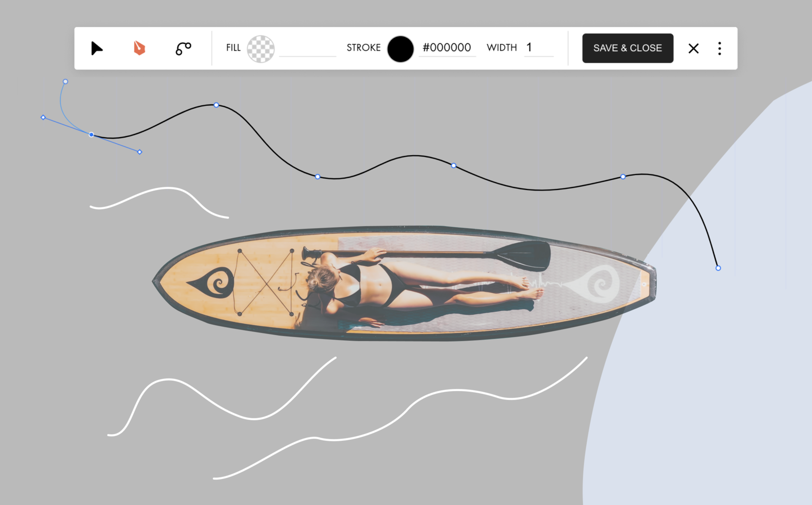Click the path endpoint over blue shape
This screenshot has height=505, width=812.
(718, 268)
